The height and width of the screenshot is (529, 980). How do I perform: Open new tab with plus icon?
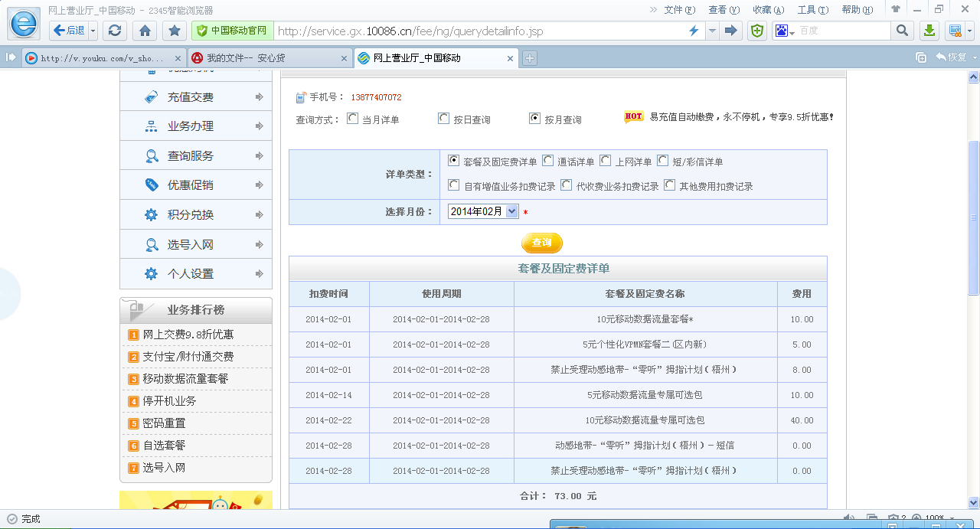pyautogui.click(x=529, y=58)
